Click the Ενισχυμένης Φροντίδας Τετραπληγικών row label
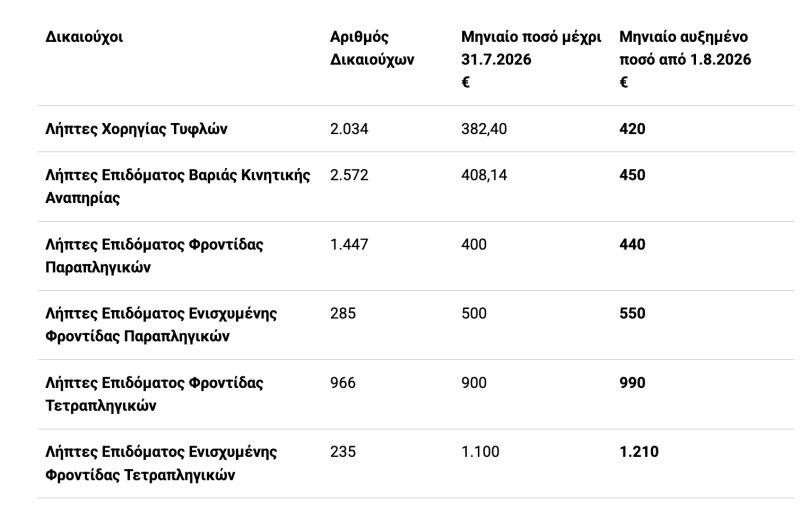Image resolution: width=800 pixels, height=512 pixels. [x=161, y=463]
